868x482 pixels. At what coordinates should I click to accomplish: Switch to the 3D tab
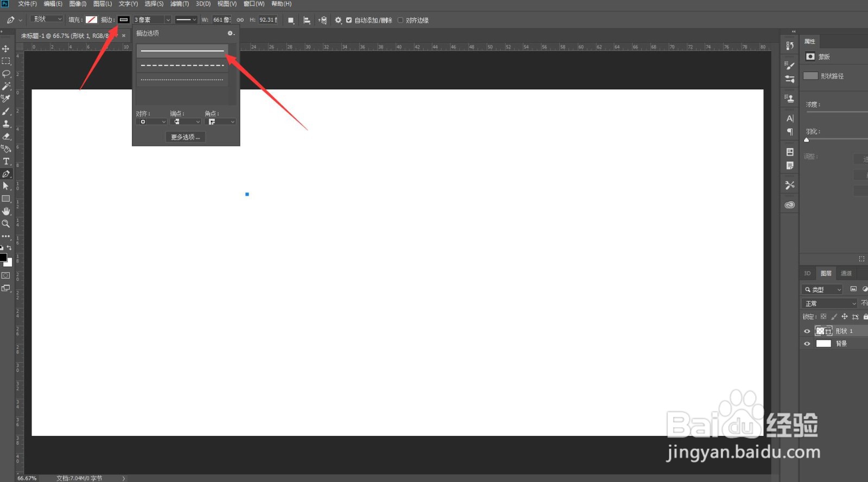pos(807,273)
